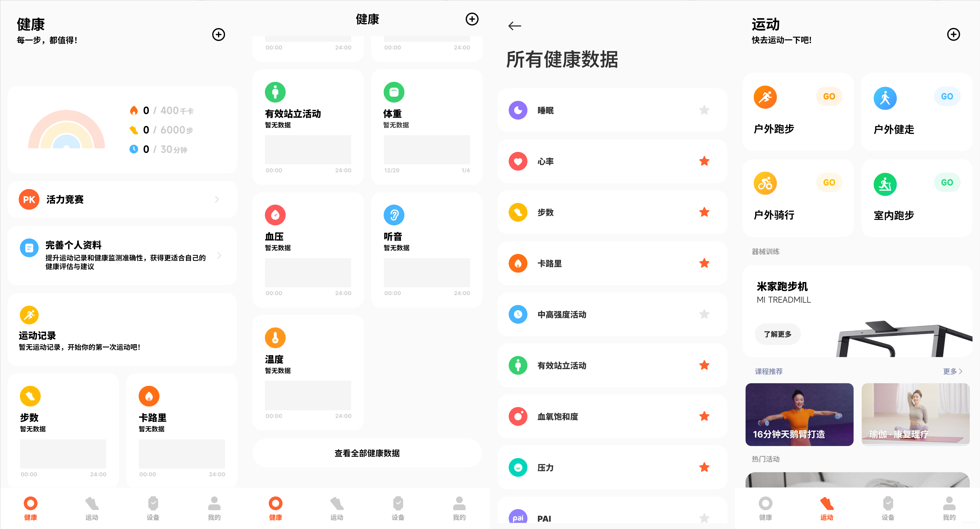Tap the 中高强度活动 clock icon
980x529 pixels.
[x=518, y=314]
